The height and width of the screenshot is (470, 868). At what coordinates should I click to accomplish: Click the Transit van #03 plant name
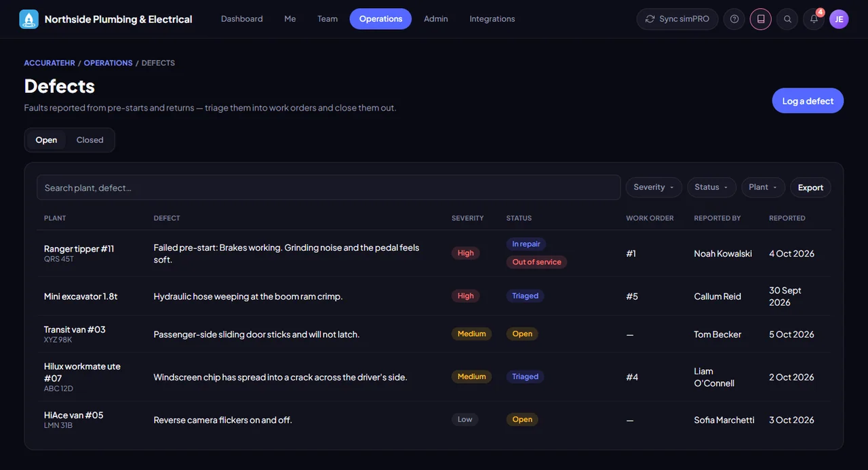click(x=75, y=330)
